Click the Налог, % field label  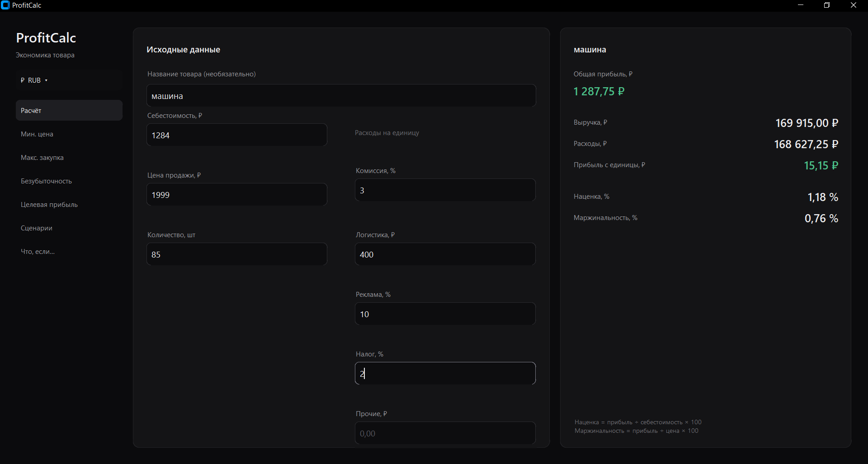point(370,354)
